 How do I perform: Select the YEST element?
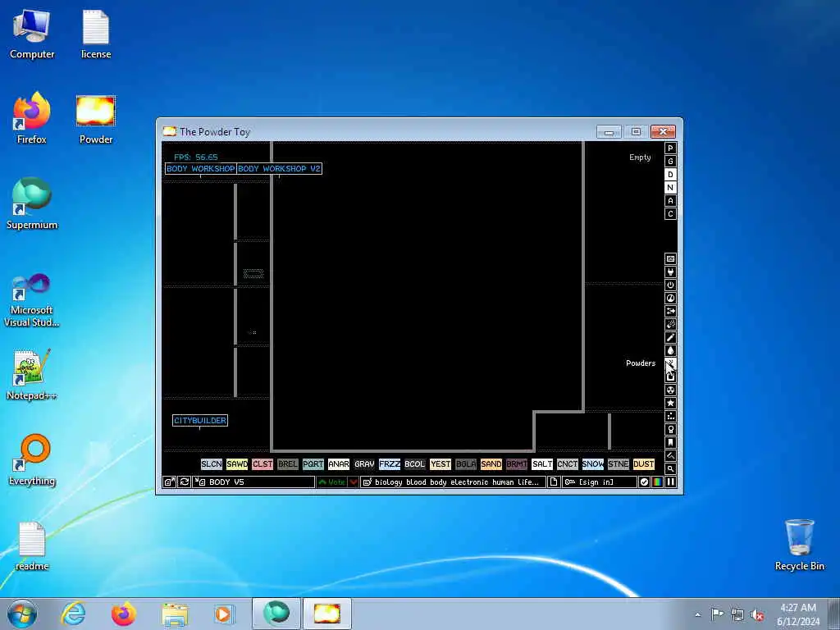(x=441, y=464)
